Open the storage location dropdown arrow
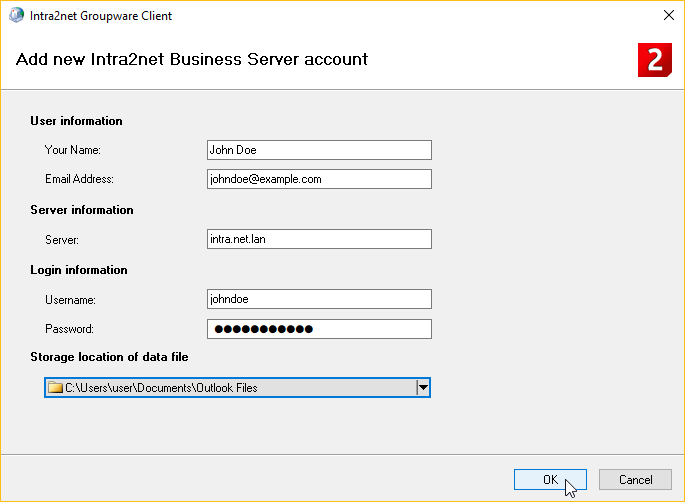The height and width of the screenshot is (502, 685). 423,388
